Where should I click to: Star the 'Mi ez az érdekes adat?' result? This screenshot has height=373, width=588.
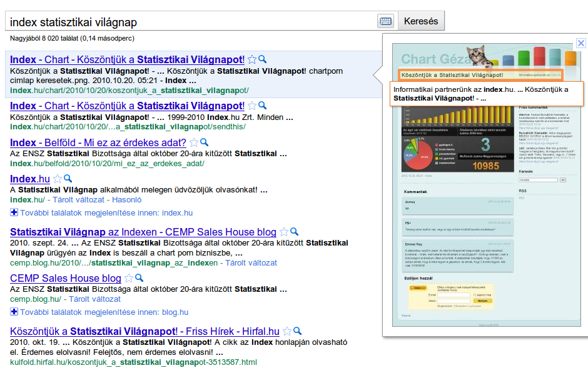click(x=194, y=142)
